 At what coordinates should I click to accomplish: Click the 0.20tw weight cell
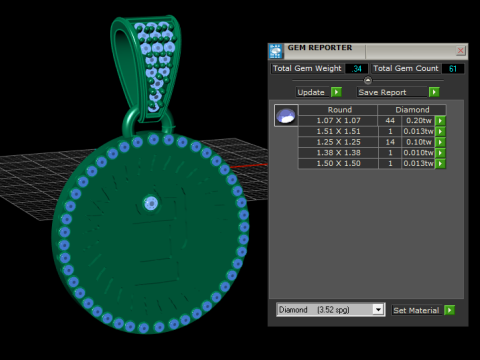tap(419, 121)
